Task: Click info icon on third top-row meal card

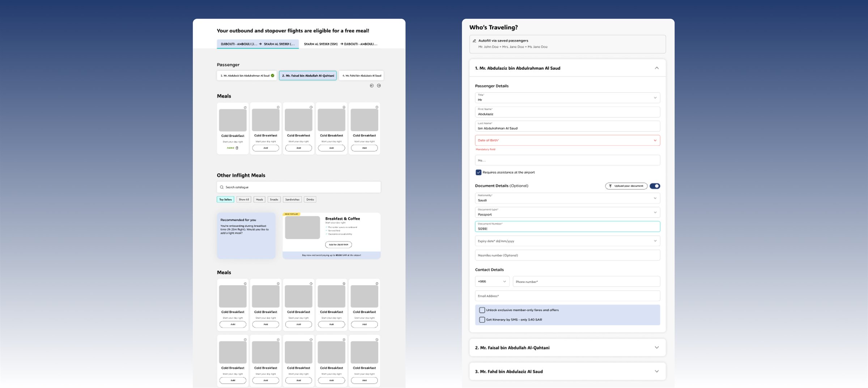Action: tap(311, 107)
